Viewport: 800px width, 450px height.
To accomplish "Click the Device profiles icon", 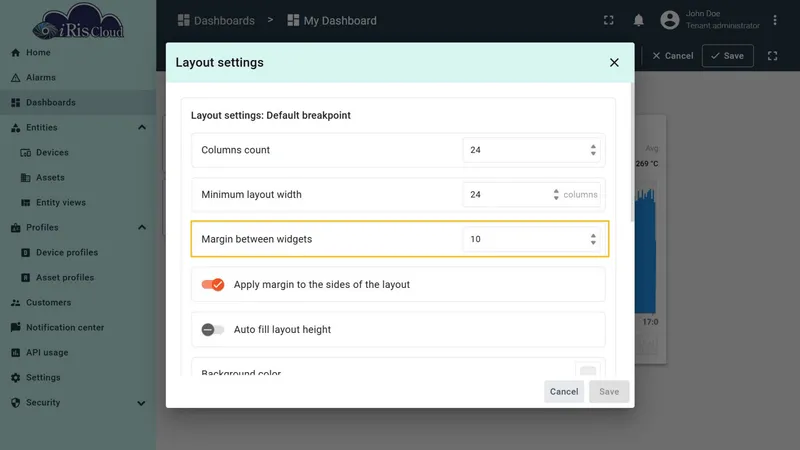I will click(26, 253).
